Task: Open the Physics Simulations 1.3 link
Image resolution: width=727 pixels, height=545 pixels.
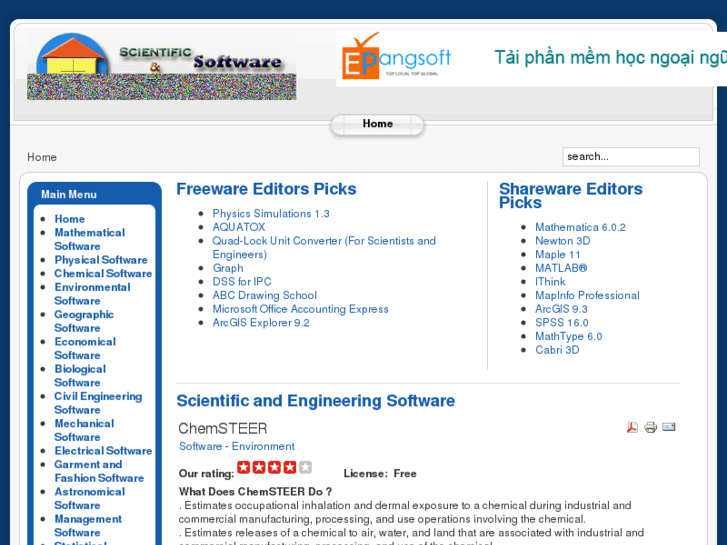Action: pyautogui.click(x=271, y=214)
